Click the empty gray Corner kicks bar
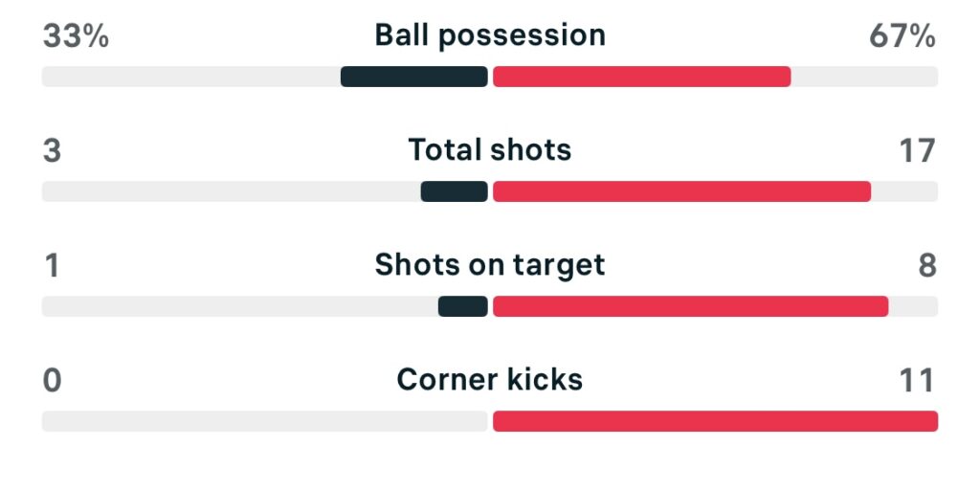 point(265,421)
